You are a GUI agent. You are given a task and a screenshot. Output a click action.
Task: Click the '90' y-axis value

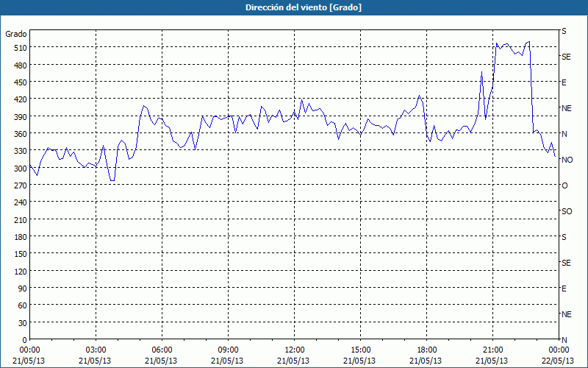point(23,289)
